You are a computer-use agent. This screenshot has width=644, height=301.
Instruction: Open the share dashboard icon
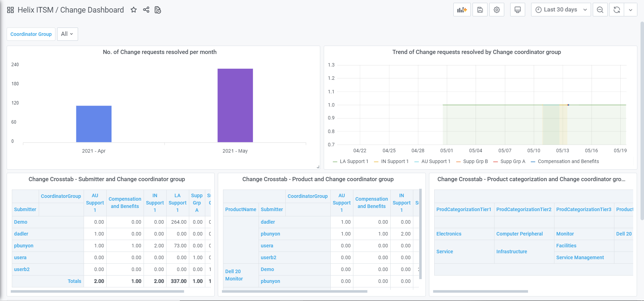coord(146,10)
